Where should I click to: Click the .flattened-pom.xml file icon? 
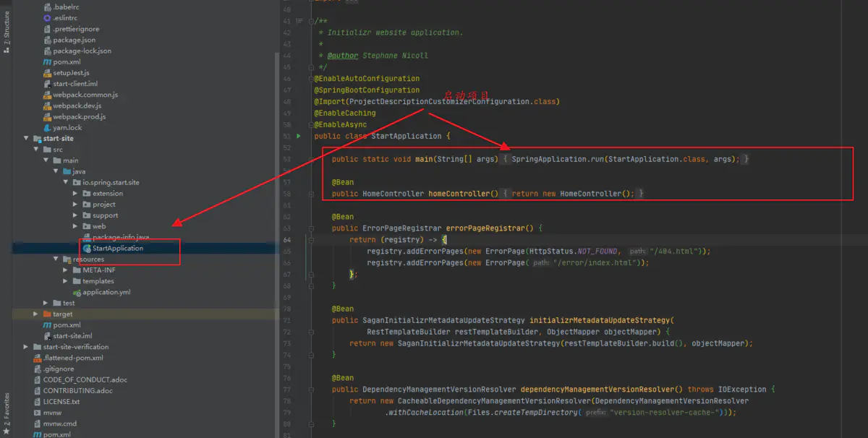click(x=38, y=358)
